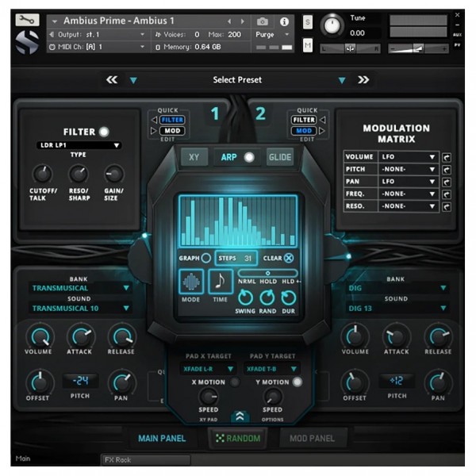Toggle the ARP power button

(249, 157)
